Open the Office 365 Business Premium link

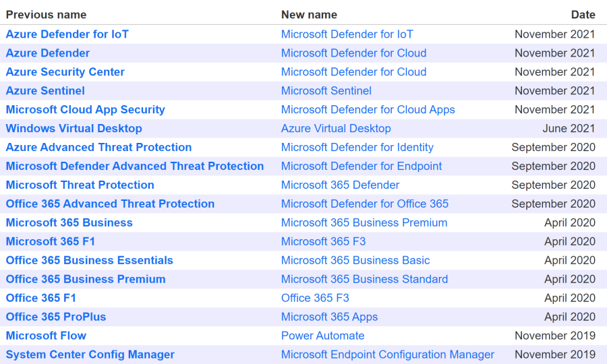coord(86,279)
